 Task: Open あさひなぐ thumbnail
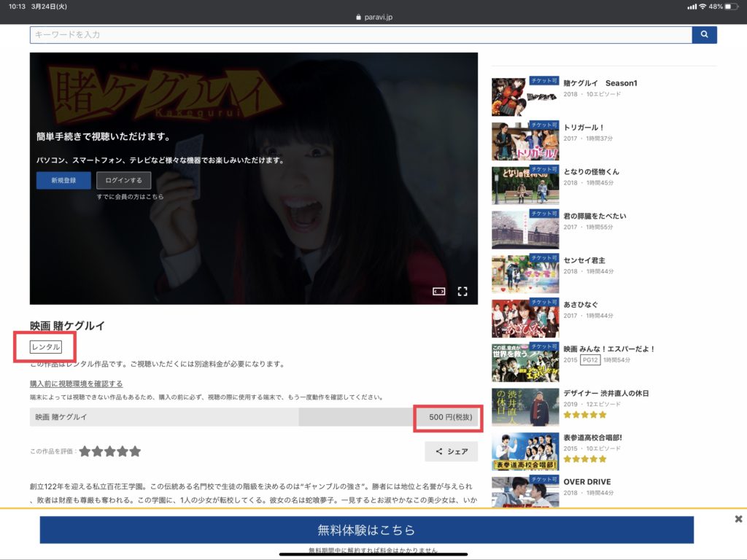pyautogui.click(x=525, y=318)
